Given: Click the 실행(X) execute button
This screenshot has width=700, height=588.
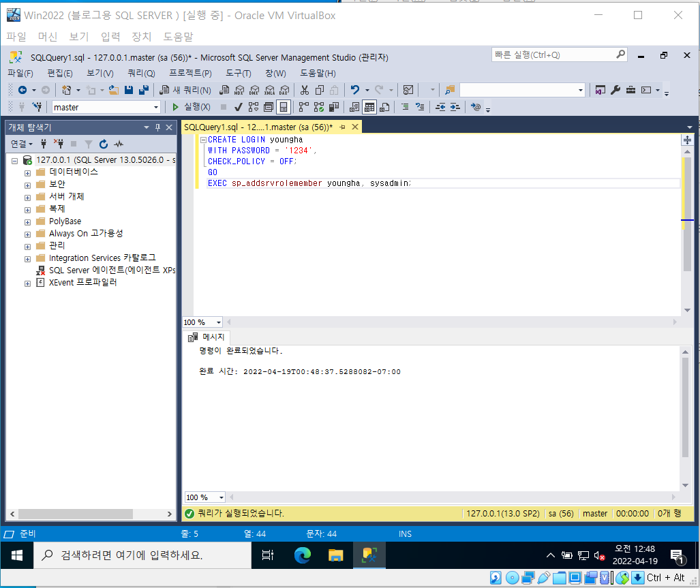Looking at the screenshot, I should (191, 107).
